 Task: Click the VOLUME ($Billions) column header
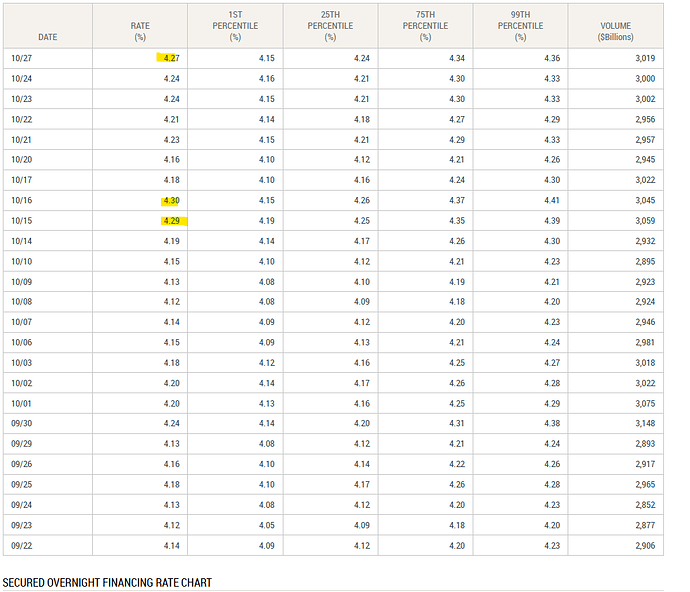(x=615, y=30)
